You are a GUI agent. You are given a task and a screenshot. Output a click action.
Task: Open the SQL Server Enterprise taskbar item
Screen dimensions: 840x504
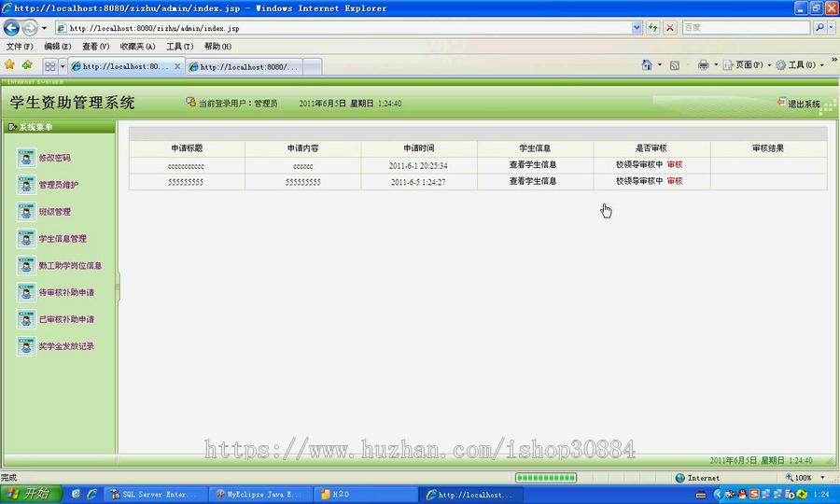[x=154, y=495]
